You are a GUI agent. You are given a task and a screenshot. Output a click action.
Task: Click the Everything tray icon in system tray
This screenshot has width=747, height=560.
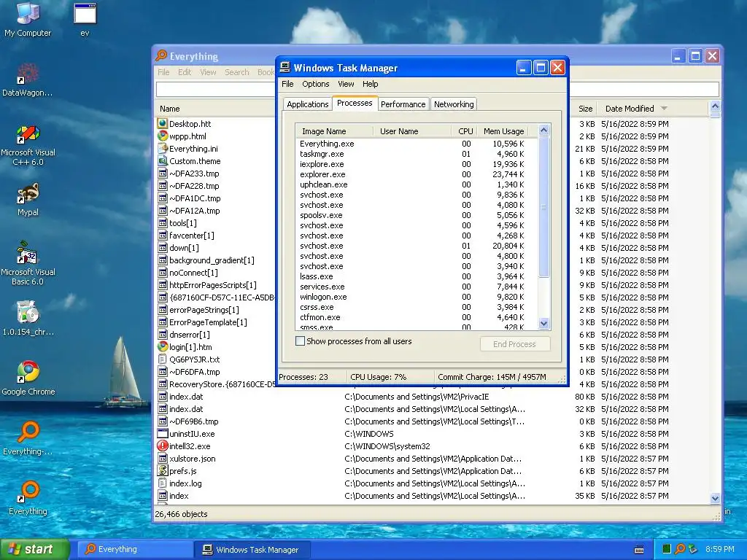680,549
